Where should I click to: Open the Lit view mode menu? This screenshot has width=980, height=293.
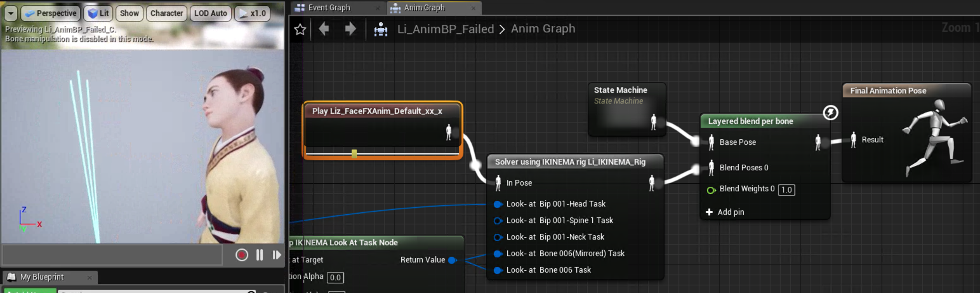(x=98, y=13)
